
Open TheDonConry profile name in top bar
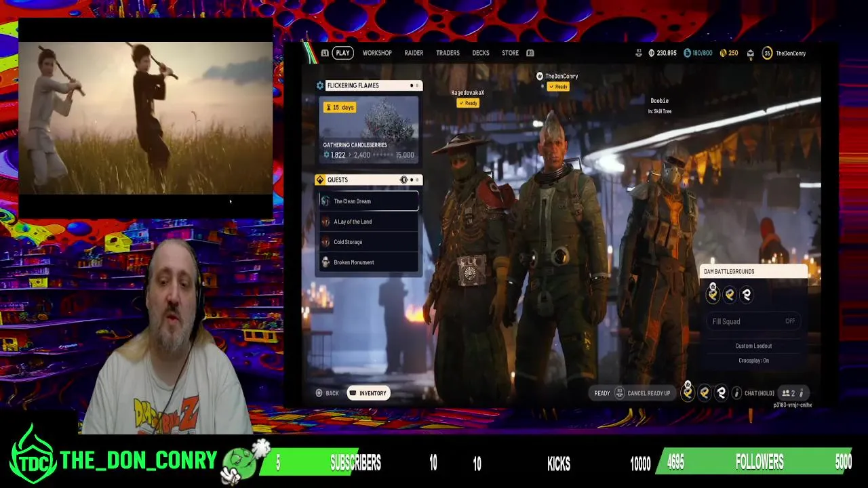point(791,53)
